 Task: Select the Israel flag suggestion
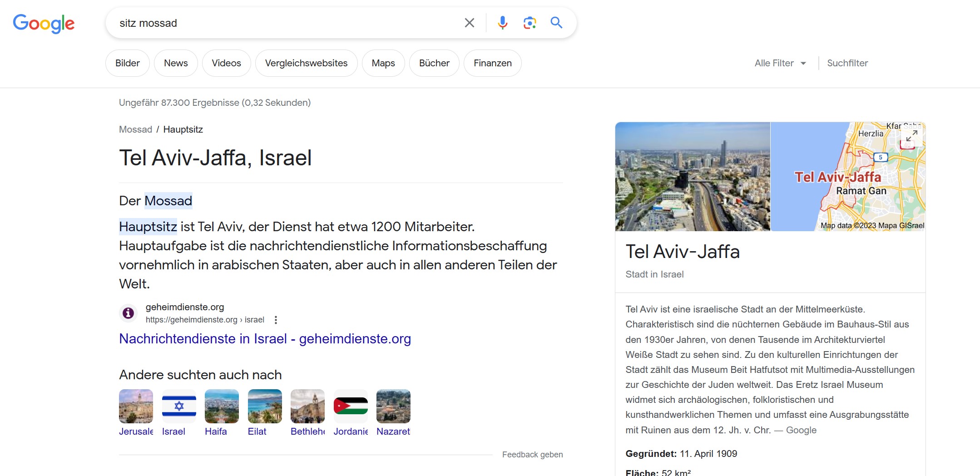pos(179,413)
